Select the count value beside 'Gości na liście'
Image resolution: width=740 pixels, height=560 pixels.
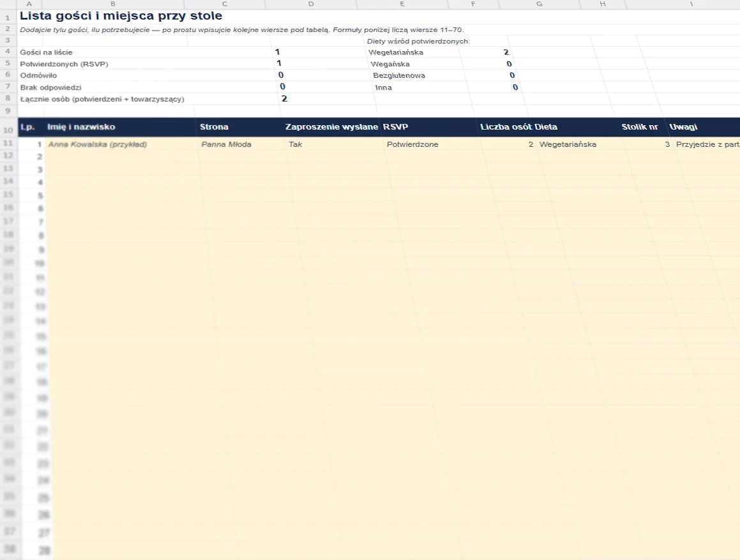tap(278, 52)
